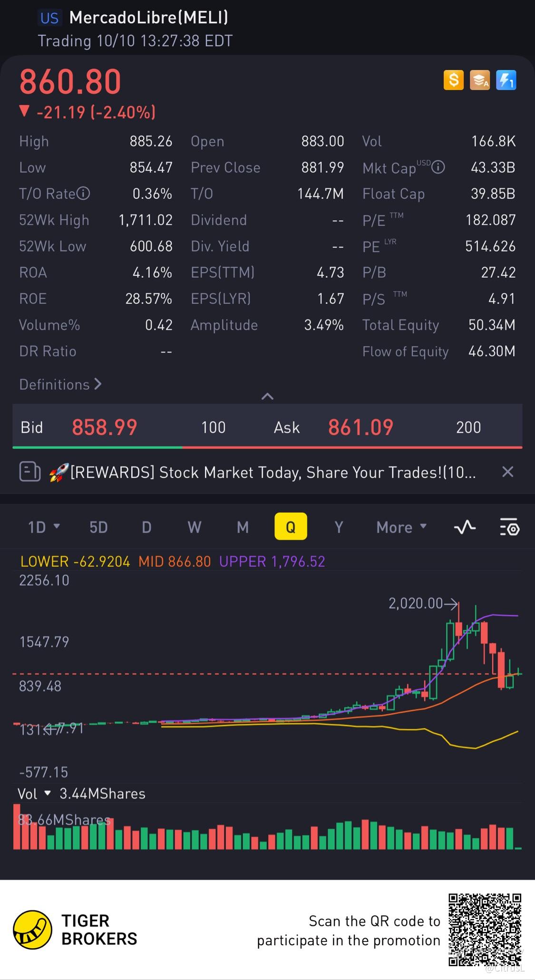
Task: Tap the Mkt Cap value 43.33B
Action: tap(493, 167)
